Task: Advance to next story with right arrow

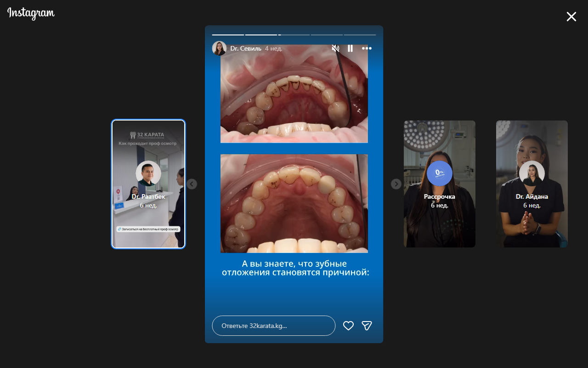Action: click(396, 184)
